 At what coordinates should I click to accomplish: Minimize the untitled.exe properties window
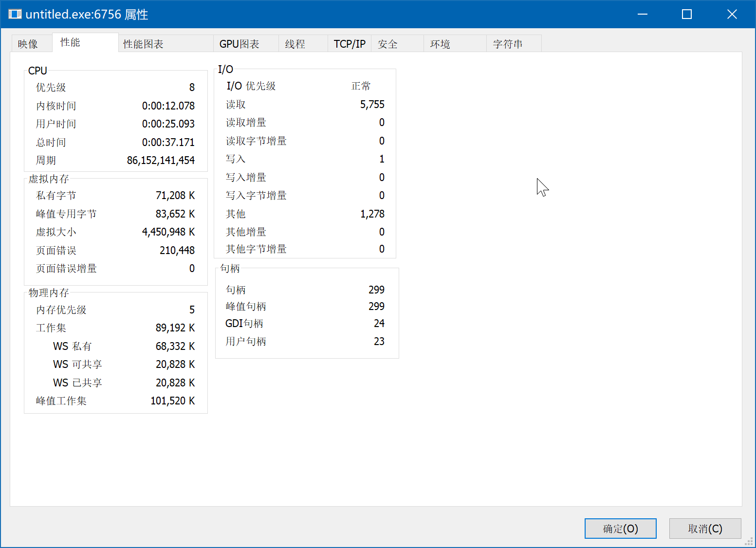(643, 14)
